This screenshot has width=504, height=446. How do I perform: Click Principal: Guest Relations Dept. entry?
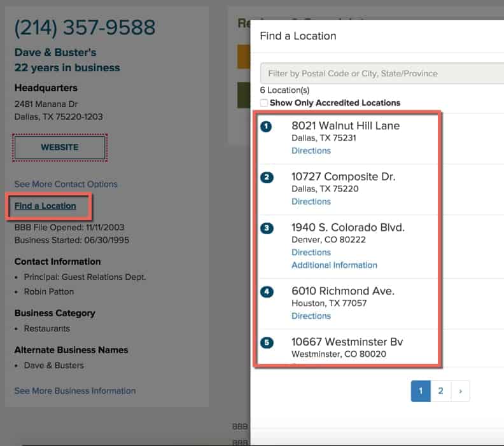(85, 277)
